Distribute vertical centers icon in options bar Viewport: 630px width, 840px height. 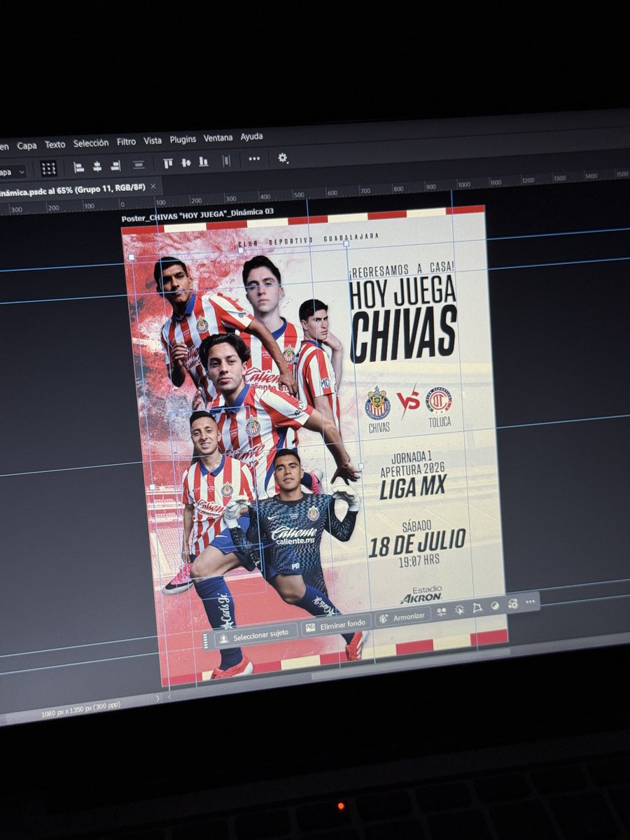[139, 164]
